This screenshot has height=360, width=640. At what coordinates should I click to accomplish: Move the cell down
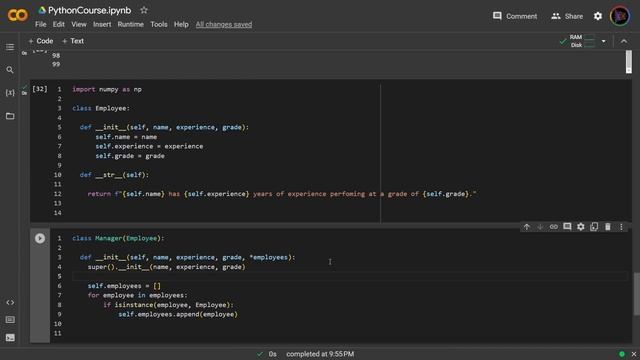click(x=540, y=227)
